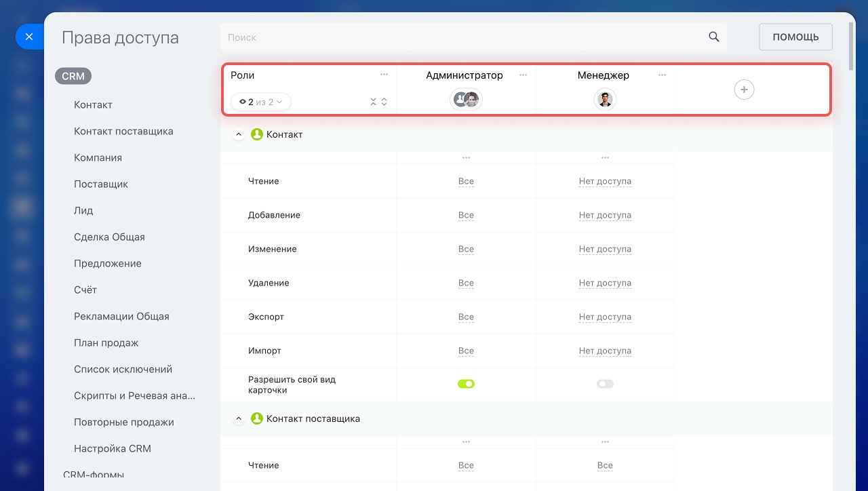Disable custom card view for Администратор
The image size is (868, 491).
[466, 384]
